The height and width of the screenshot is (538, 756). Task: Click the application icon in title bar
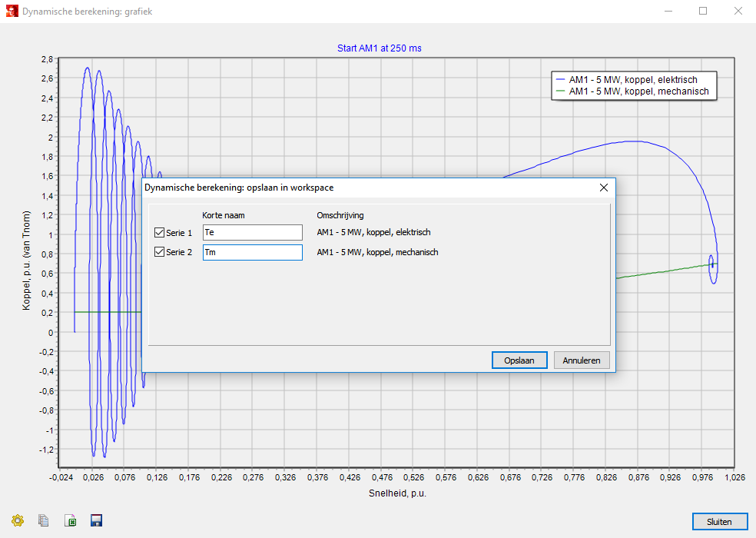pyautogui.click(x=10, y=11)
